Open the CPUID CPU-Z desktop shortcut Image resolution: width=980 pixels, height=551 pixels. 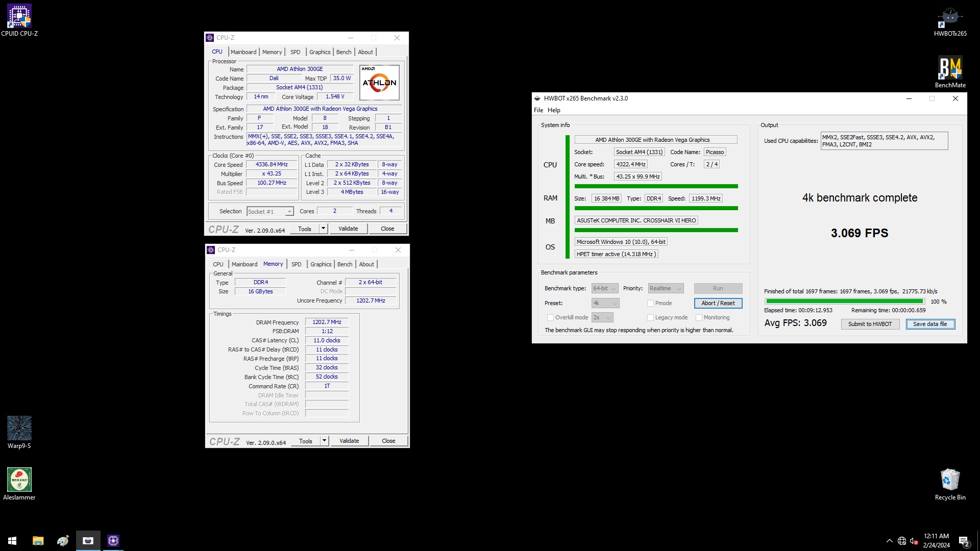(x=19, y=20)
